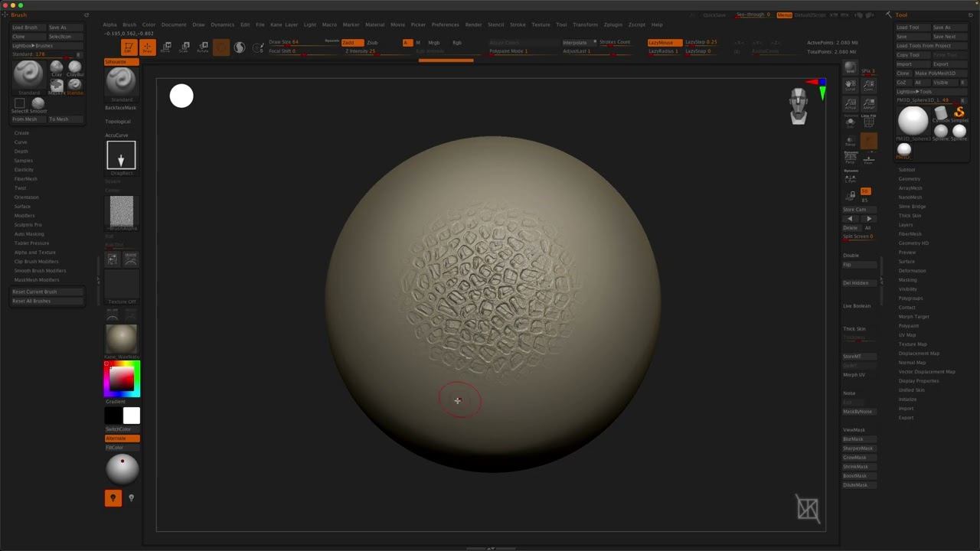The width and height of the screenshot is (980, 551).
Task: Toggle the Mrgb channel button
Action: (x=434, y=43)
